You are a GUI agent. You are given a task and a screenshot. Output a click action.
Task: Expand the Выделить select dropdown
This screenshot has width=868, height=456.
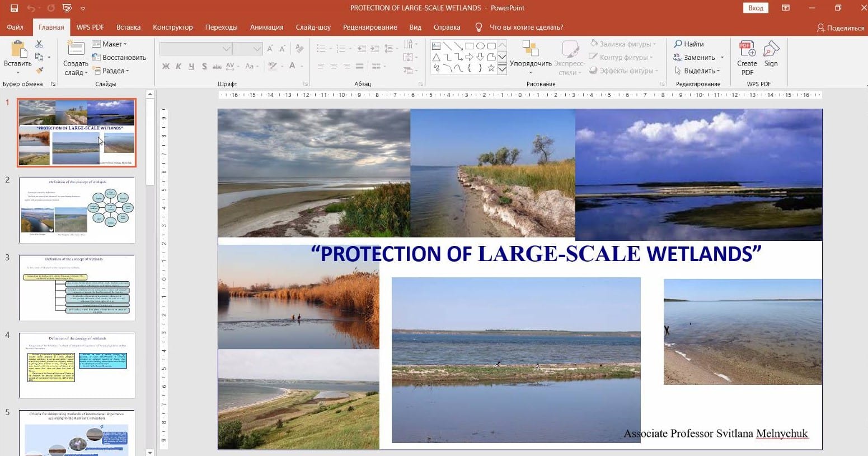699,71
